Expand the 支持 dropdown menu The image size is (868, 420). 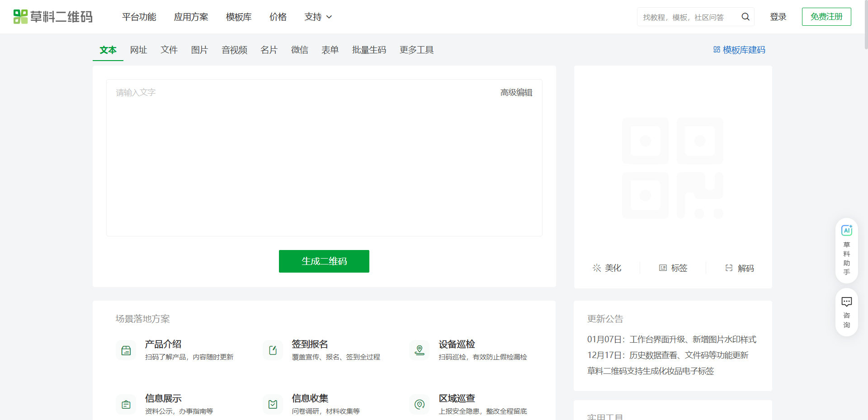coord(318,17)
